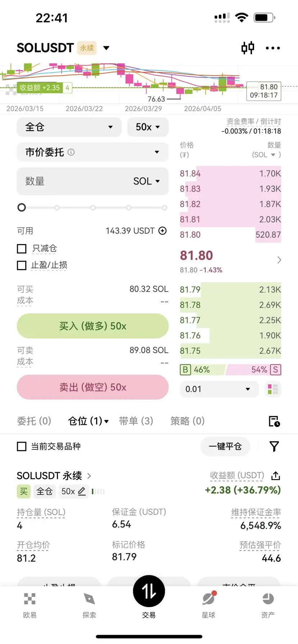Tap the info icon beside 市价委托
This screenshot has width=298, height=644.
click(71, 152)
